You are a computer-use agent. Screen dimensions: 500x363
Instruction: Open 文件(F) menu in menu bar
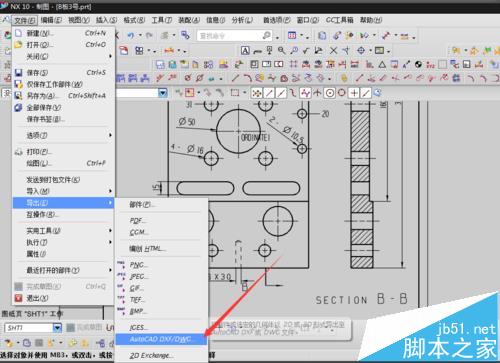click(x=25, y=20)
